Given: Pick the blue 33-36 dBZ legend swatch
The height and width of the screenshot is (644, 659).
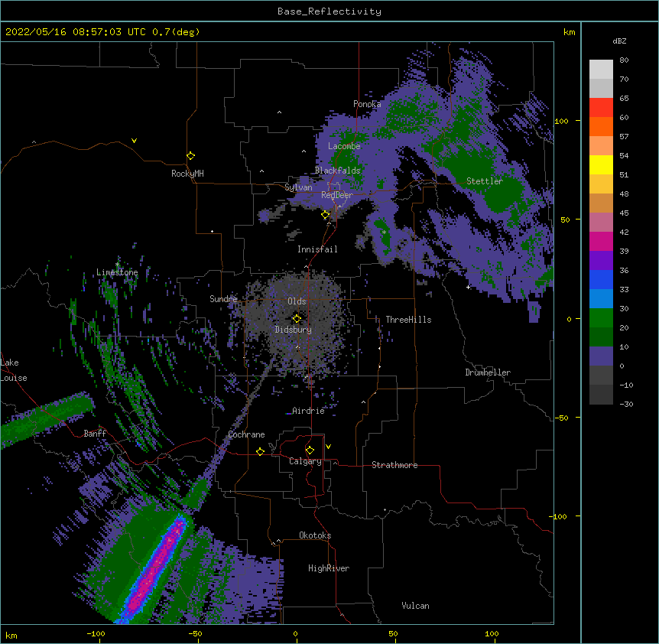Looking at the screenshot, I should click(601, 279).
